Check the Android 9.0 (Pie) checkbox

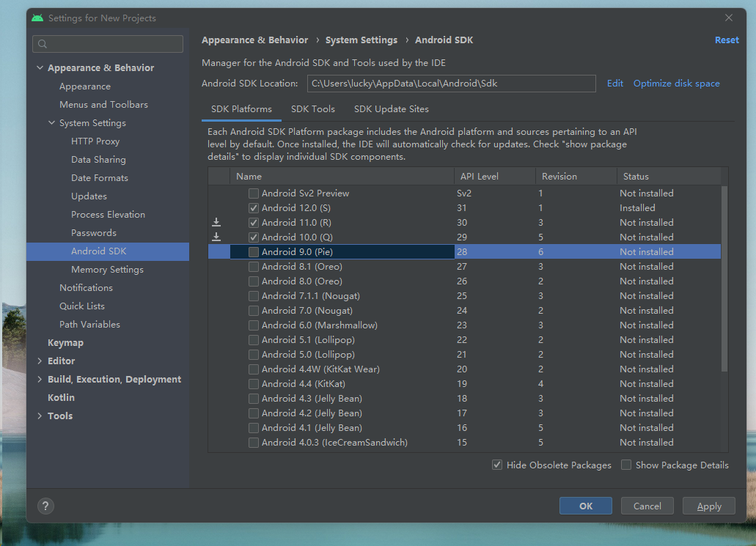tap(253, 252)
